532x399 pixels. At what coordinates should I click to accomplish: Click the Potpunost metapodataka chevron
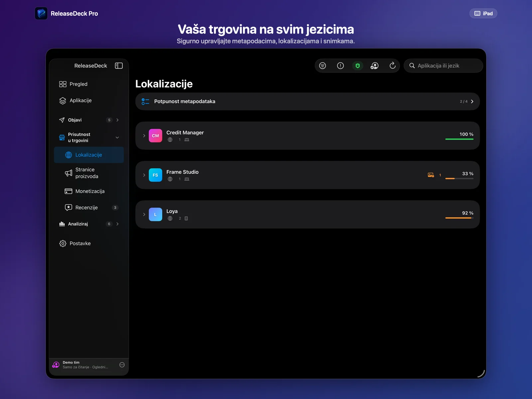(x=472, y=101)
